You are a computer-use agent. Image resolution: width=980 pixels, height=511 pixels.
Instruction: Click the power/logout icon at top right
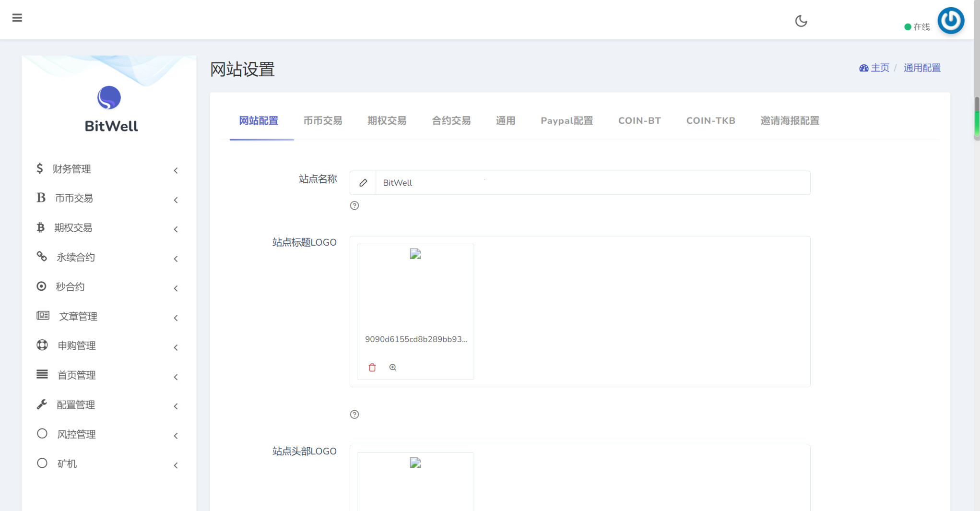951,21
